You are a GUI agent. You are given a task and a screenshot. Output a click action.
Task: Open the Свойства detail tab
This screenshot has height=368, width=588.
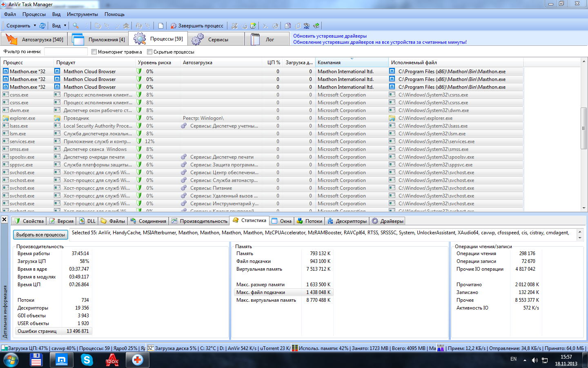29,221
